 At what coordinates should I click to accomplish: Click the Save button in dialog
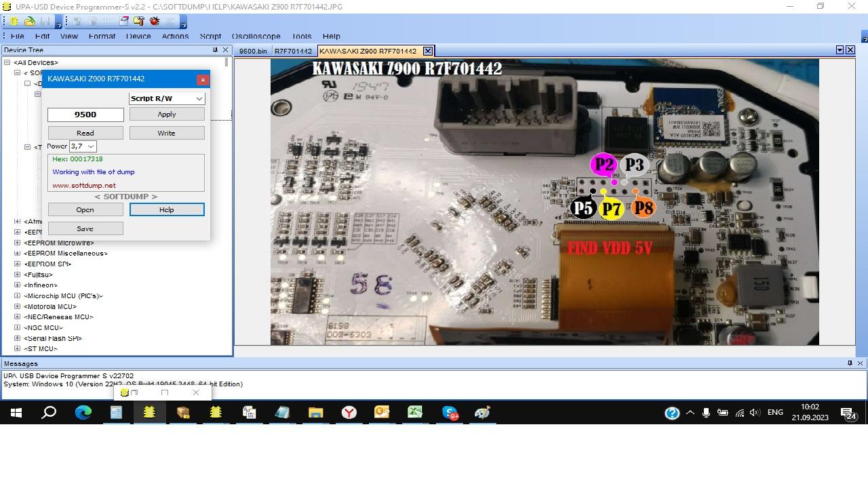[85, 228]
